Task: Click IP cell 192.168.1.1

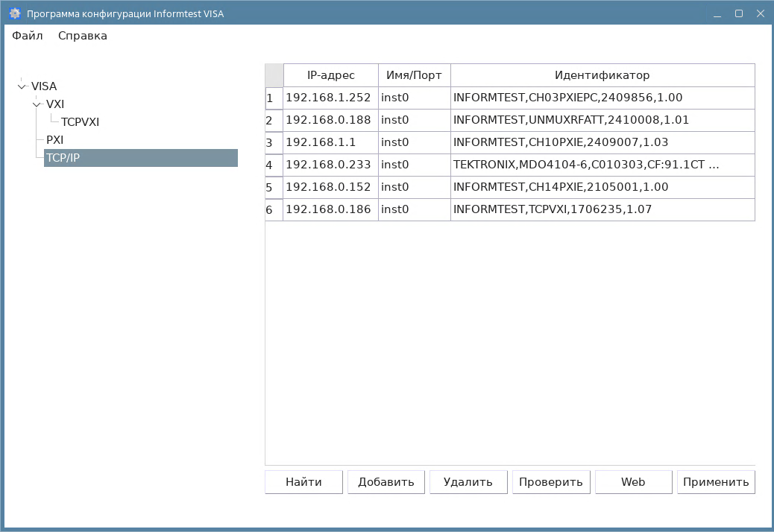Action: (x=331, y=142)
